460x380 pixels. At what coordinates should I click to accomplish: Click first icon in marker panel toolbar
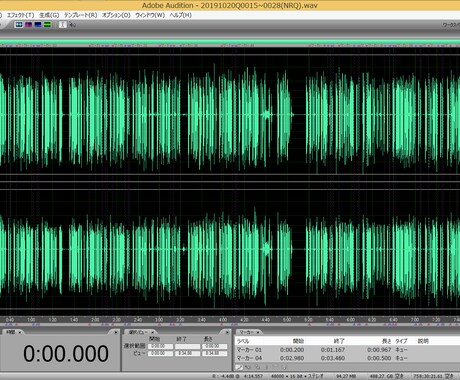[x=239, y=367]
